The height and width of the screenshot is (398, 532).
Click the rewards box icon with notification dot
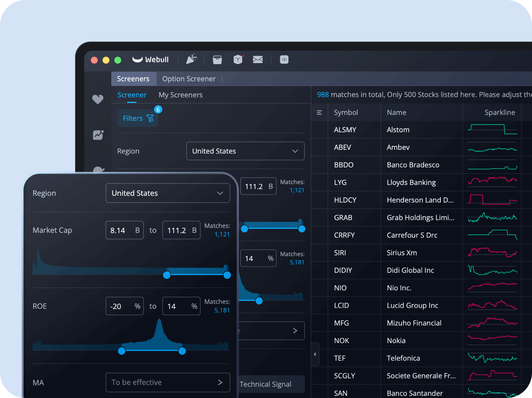pyautogui.click(x=238, y=59)
